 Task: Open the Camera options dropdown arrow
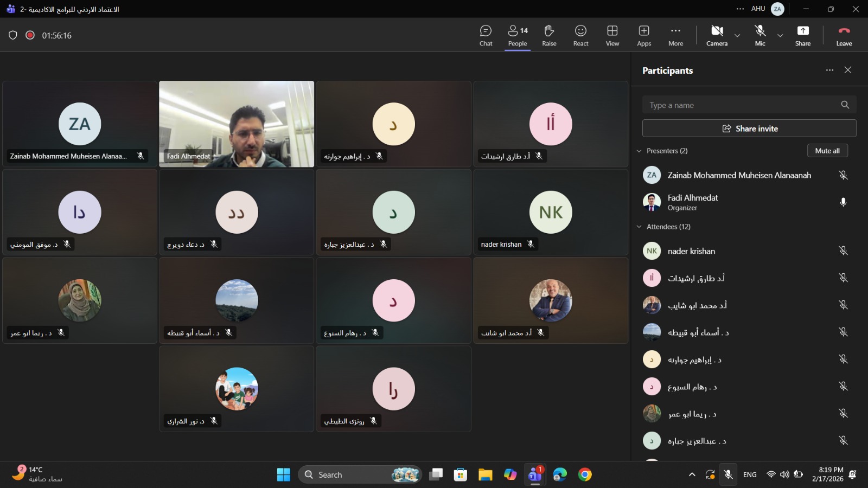pyautogui.click(x=737, y=36)
